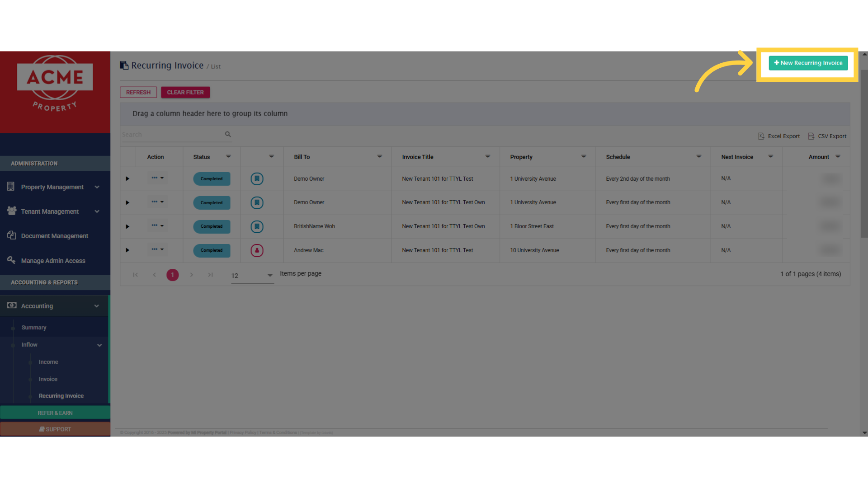
Task: Open the Bill To column filter icon
Action: pos(380,157)
